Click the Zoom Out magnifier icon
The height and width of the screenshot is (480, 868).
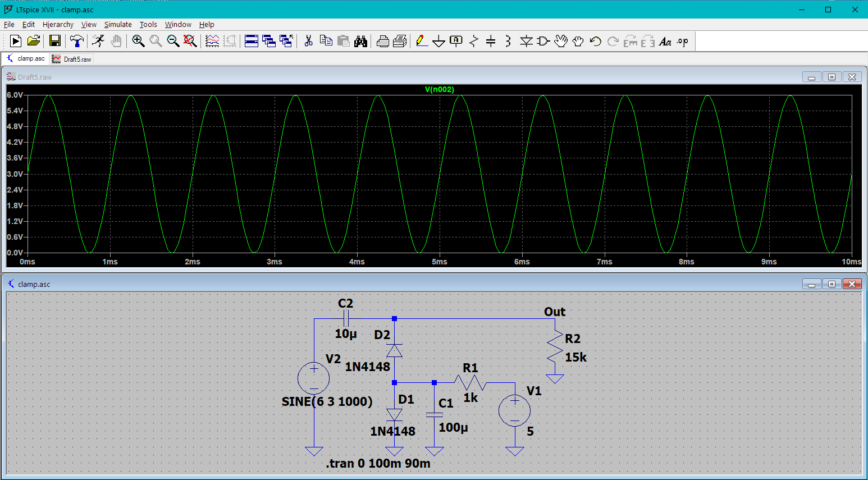coord(173,41)
